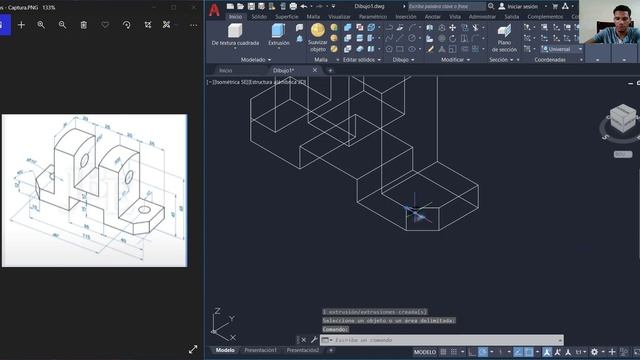This screenshot has height=360, width=640.
Task: Add new layout with plus beside Presentación2
Action: point(331,350)
